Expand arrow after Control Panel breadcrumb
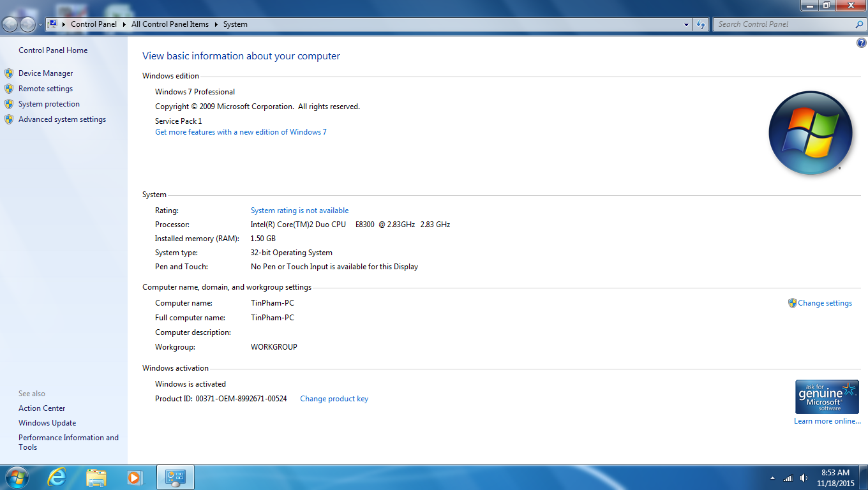This screenshot has height=490, width=868. [x=124, y=24]
